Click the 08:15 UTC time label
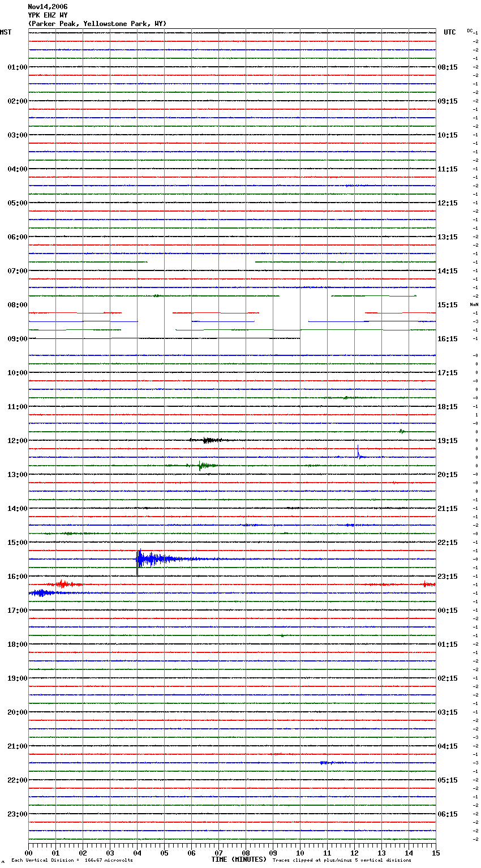This screenshot has height=868, width=481. (x=448, y=67)
